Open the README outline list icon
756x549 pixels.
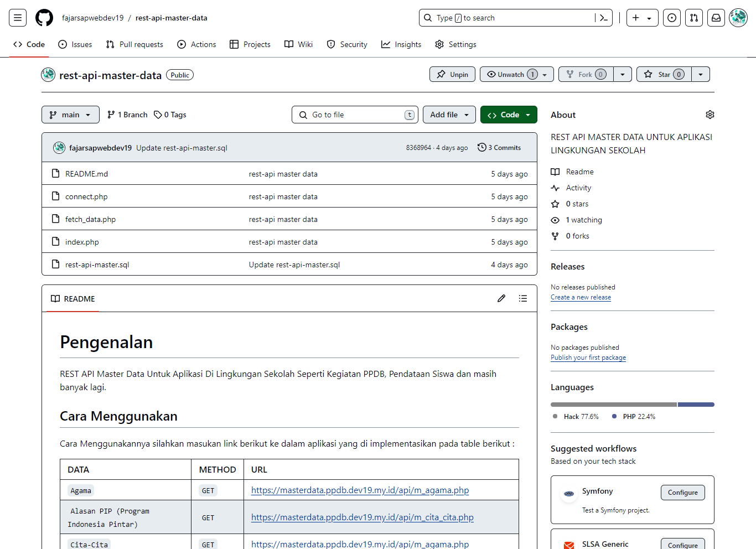[523, 298]
